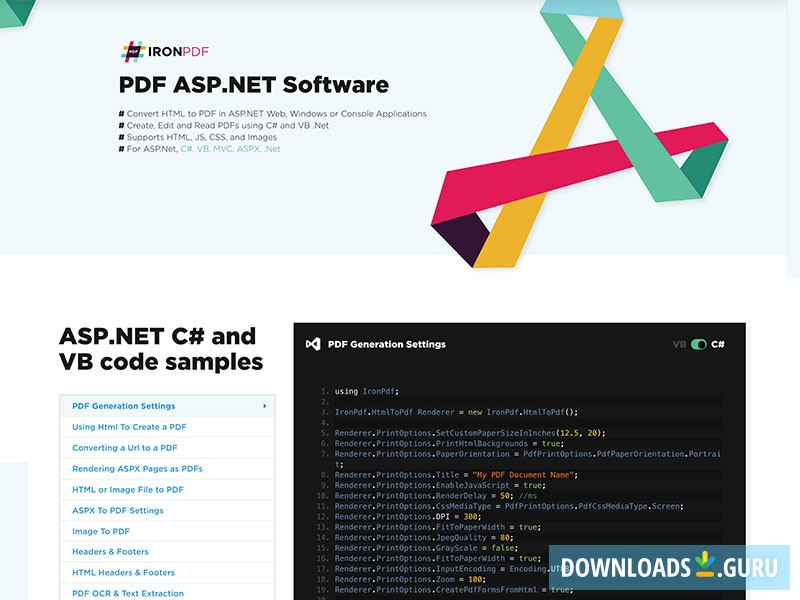The image size is (800, 600).
Task: Select ASPX To PDF Settings
Action: click(x=117, y=510)
